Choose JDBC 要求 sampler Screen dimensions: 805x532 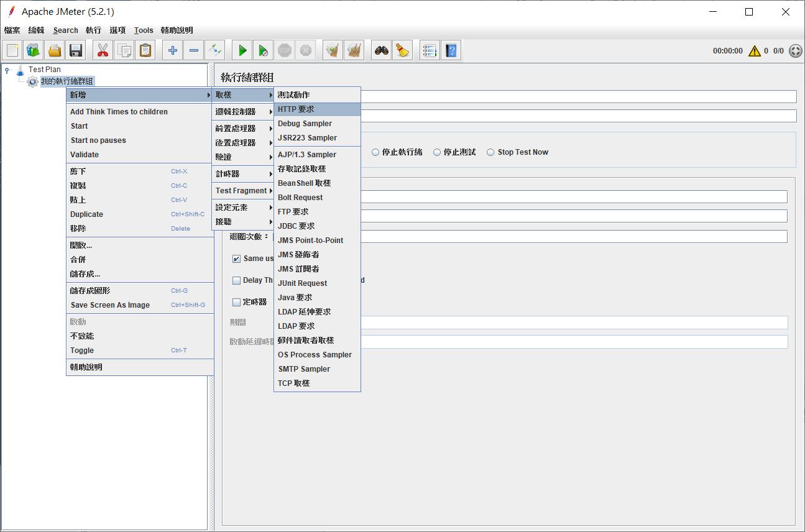pos(317,226)
